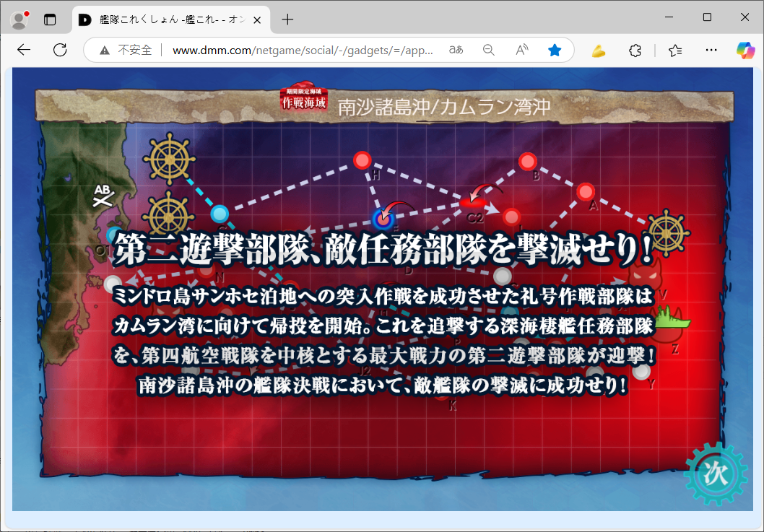Select the gray node labeled Y
This screenshot has width=764, height=532.
[x=641, y=371]
